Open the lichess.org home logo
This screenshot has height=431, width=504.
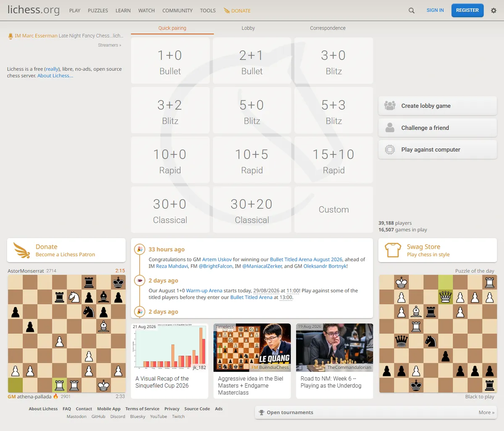[x=34, y=10]
